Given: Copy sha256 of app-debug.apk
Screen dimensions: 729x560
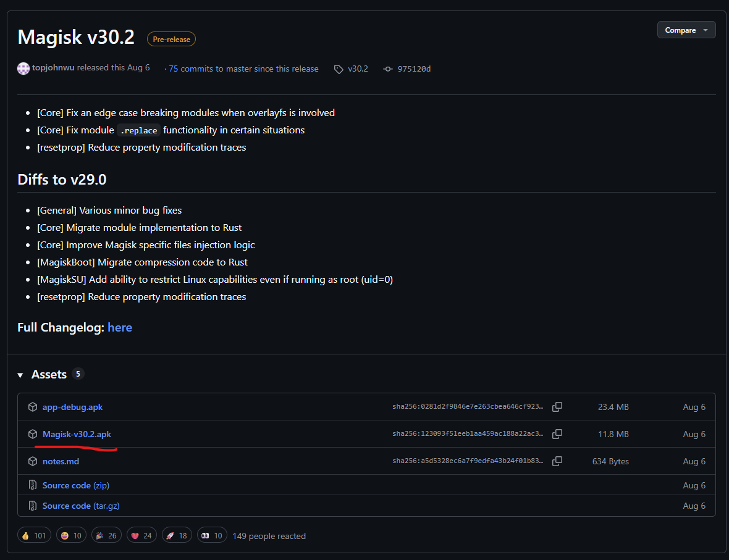Looking at the screenshot, I should (x=557, y=407).
